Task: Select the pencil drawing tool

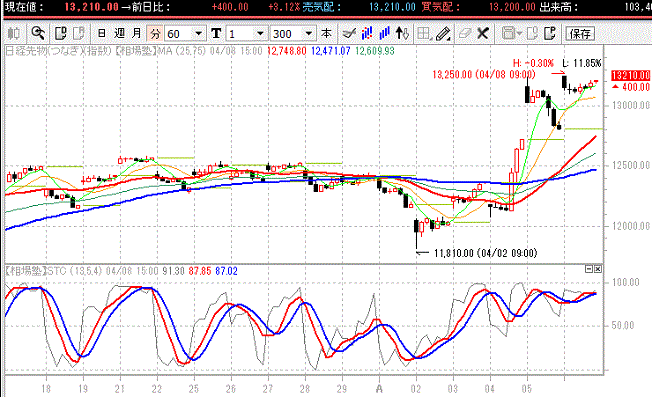Action: click(x=443, y=33)
